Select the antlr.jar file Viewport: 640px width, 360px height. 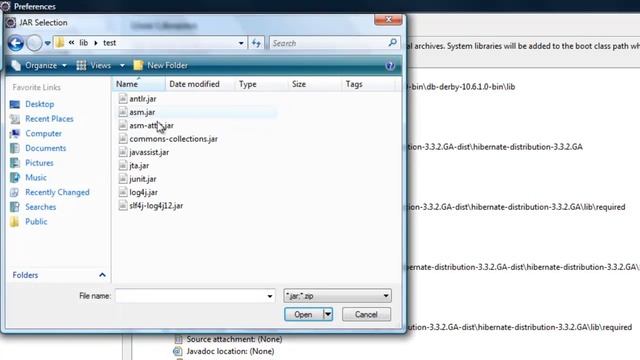pos(142,99)
